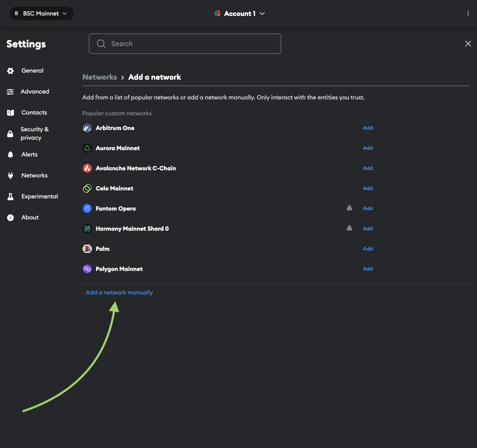This screenshot has width=477, height=448.
Task: Expand the Account 1 selector
Action: (240, 13)
